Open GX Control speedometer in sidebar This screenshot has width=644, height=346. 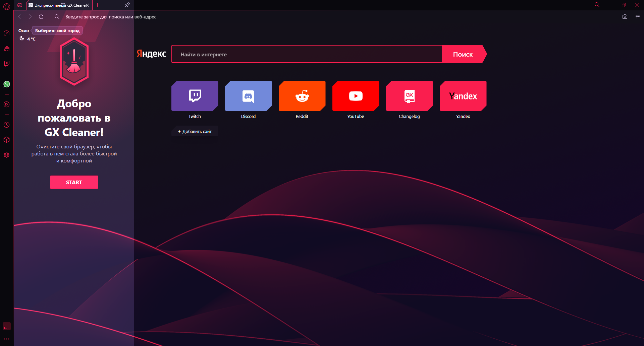(7, 33)
